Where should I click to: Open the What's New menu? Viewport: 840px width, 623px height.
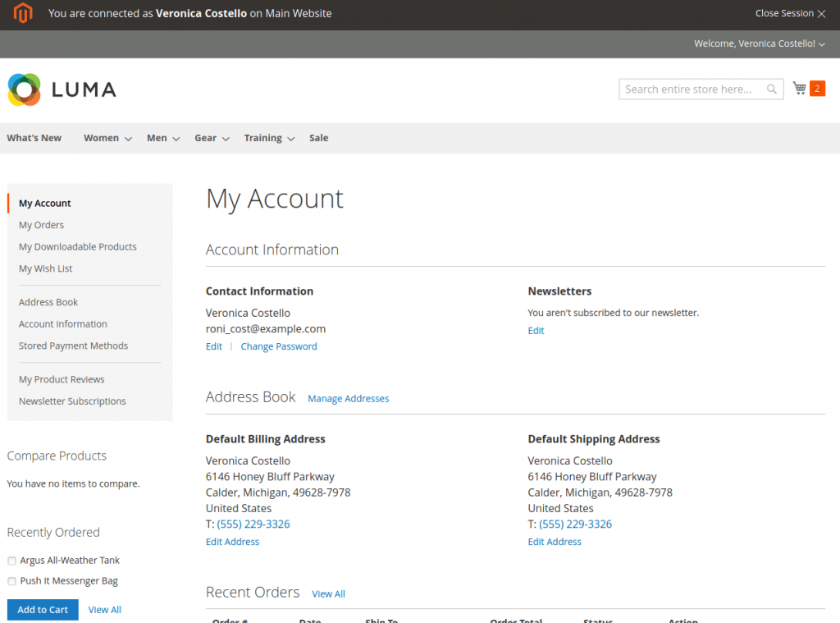pos(34,138)
